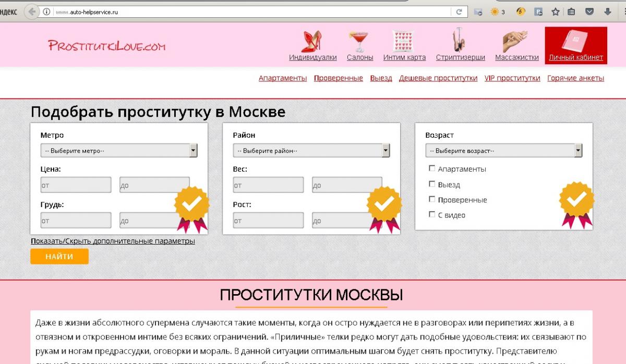The height and width of the screenshot is (364, 626).
Task: Click the cocktail glass icon above Салоны
Action: point(359,41)
